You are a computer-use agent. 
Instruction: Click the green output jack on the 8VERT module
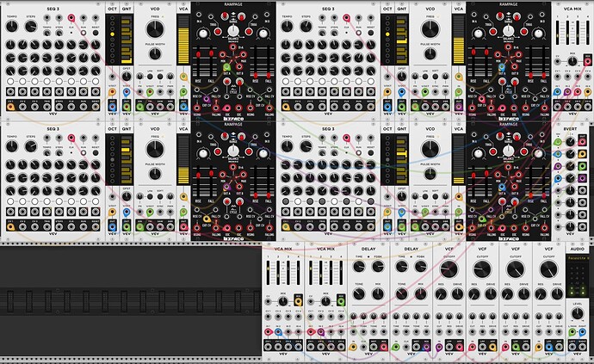582,166
